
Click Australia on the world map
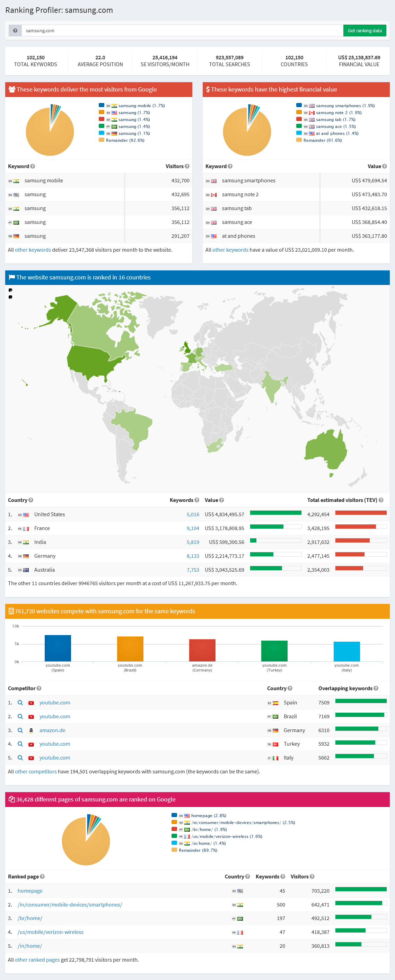(x=325, y=450)
